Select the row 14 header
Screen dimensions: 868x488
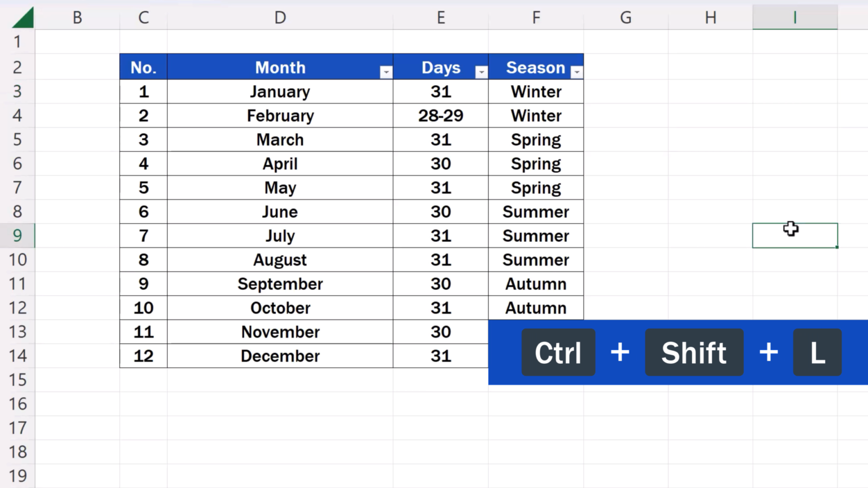click(x=18, y=356)
